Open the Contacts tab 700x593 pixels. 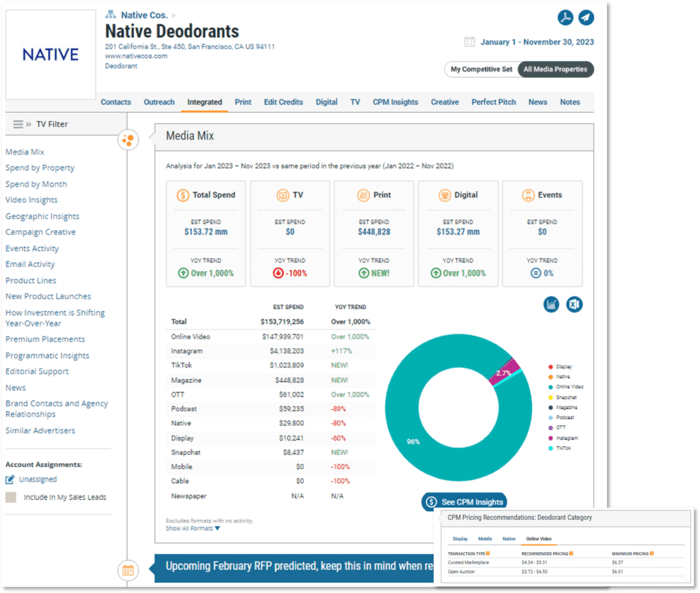(116, 102)
